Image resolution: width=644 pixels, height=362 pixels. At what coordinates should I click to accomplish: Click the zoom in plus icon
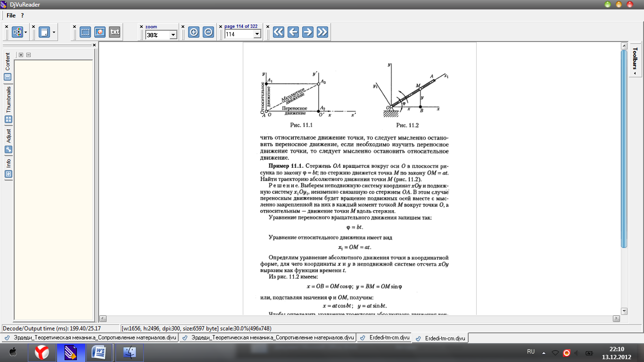click(194, 32)
